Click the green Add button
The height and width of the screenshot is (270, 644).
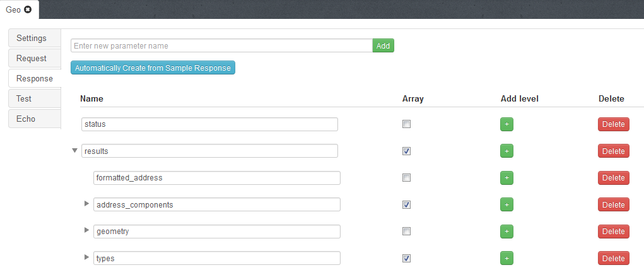click(383, 45)
